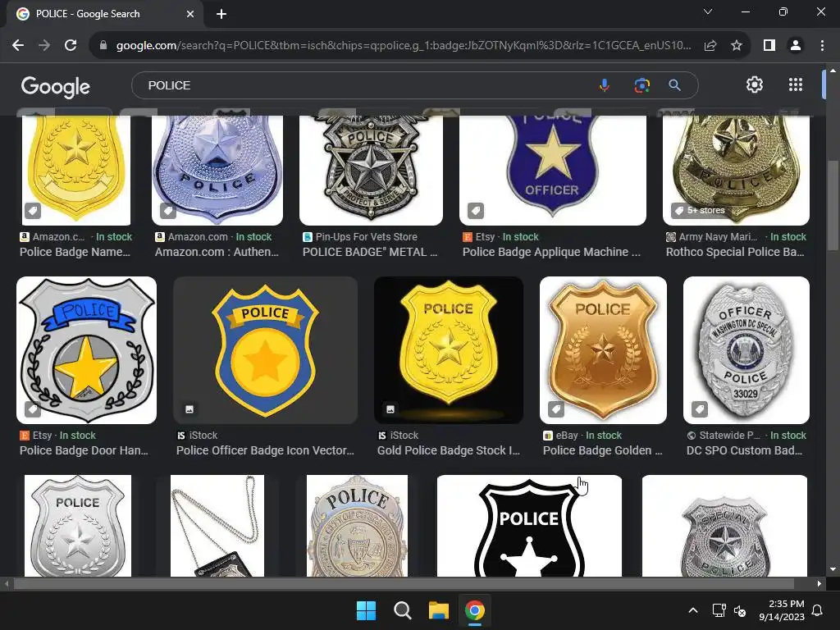840x630 pixels.
Task: Click the '5+ stores' tag on Rothco badge
Action: (x=700, y=211)
